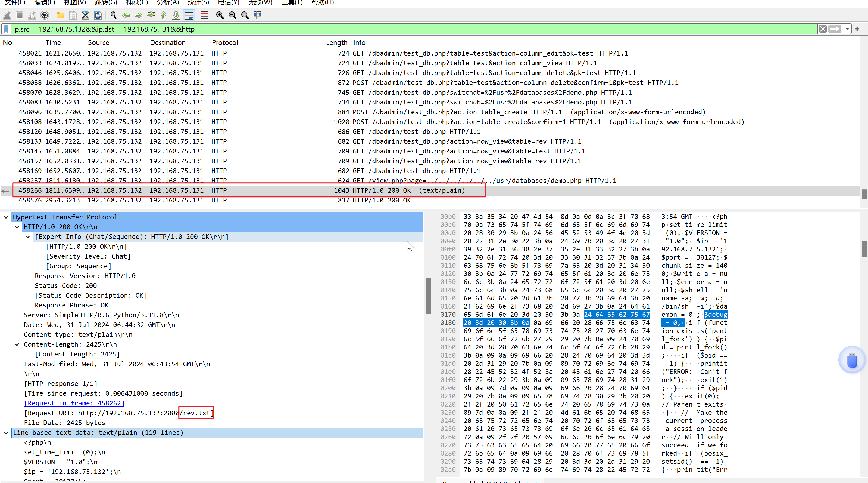Open the display filter history dropdown
This screenshot has height=483, width=868.
coord(847,29)
